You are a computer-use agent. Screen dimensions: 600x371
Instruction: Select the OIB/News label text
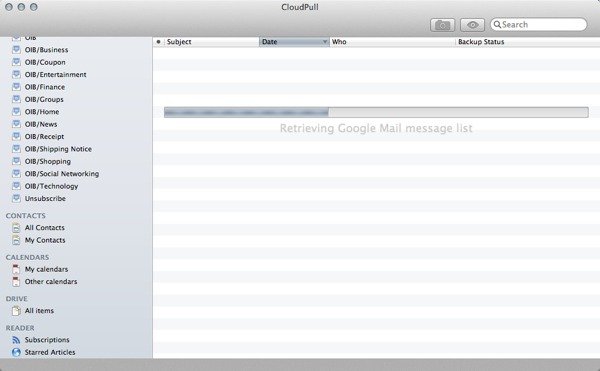(x=41, y=124)
